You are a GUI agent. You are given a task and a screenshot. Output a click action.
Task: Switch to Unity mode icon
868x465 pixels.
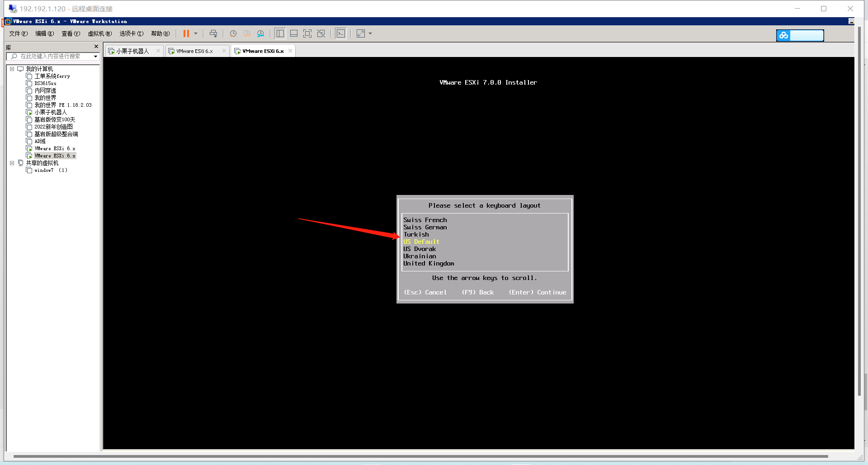coord(321,33)
